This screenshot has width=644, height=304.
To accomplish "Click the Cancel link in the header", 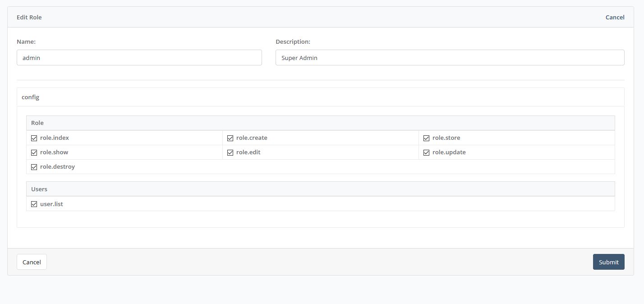I will click(x=615, y=17).
